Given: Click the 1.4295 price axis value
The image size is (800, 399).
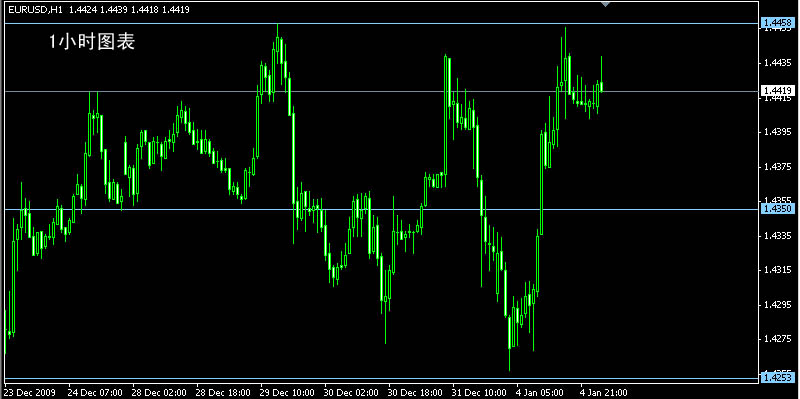Looking at the screenshot, I should (x=778, y=305).
